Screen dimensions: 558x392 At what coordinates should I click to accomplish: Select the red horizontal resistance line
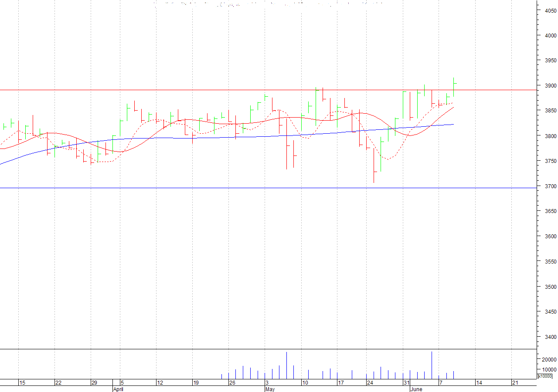point(268,90)
